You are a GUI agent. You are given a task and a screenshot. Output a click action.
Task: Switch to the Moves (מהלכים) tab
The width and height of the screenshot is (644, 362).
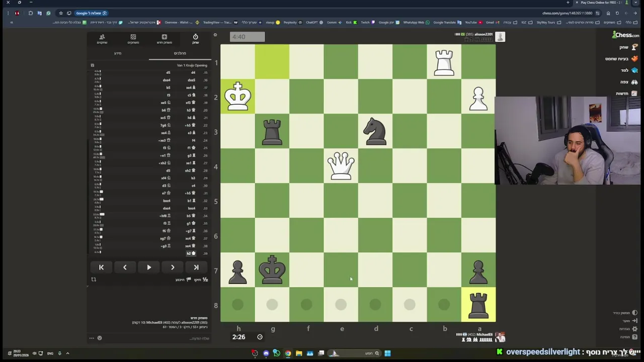[180, 53]
